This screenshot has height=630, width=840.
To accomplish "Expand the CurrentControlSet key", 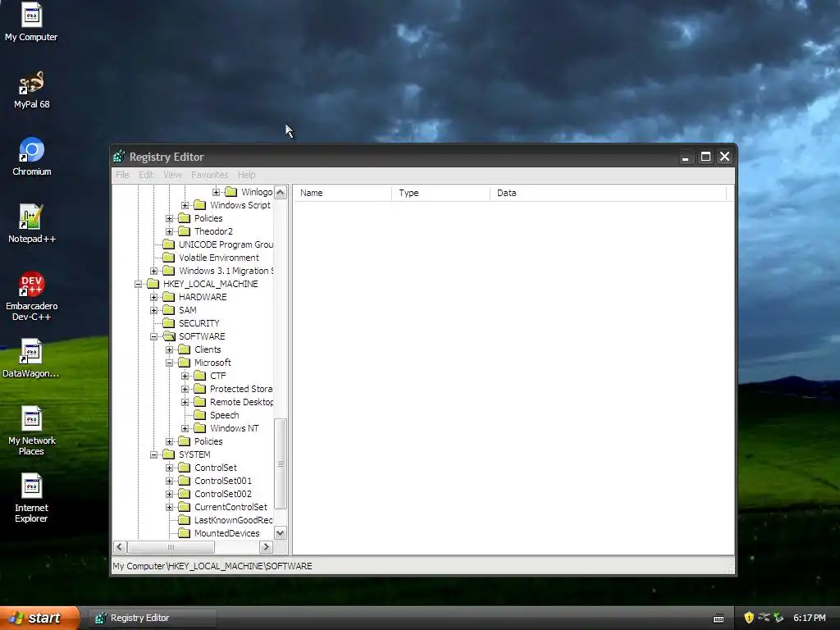I will pyautogui.click(x=169, y=507).
